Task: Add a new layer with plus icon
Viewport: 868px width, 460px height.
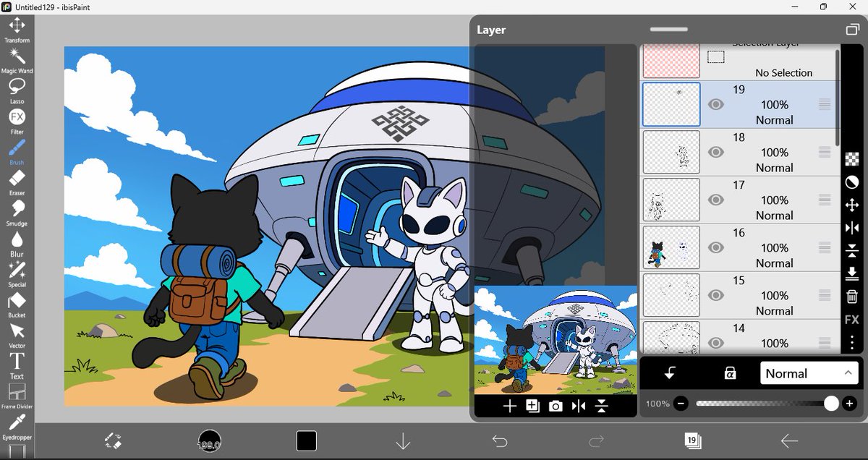Action: pos(509,406)
